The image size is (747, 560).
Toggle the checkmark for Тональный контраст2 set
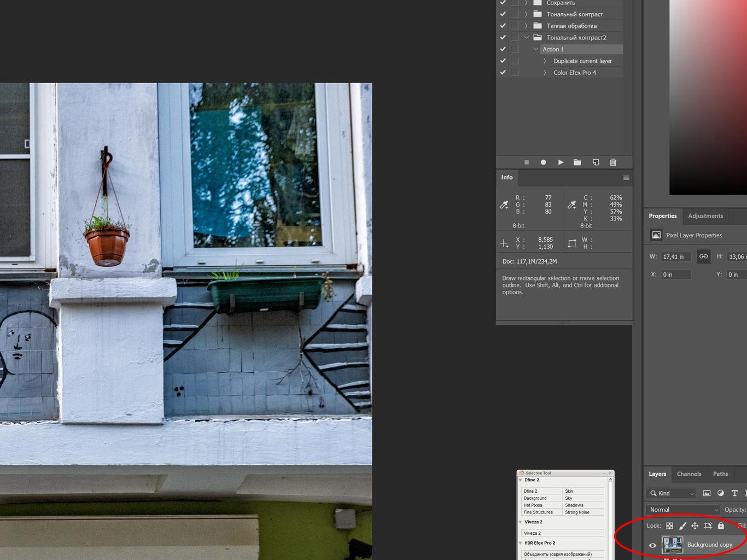point(503,37)
